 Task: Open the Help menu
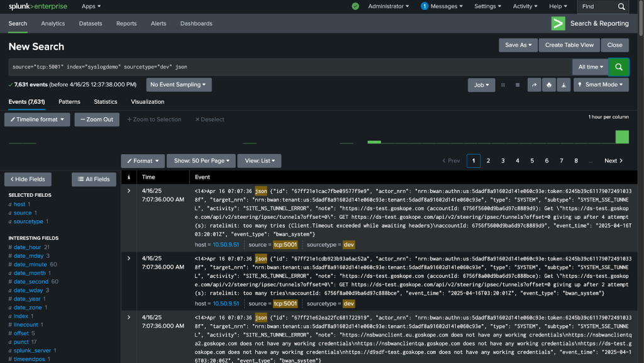pyautogui.click(x=558, y=6)
